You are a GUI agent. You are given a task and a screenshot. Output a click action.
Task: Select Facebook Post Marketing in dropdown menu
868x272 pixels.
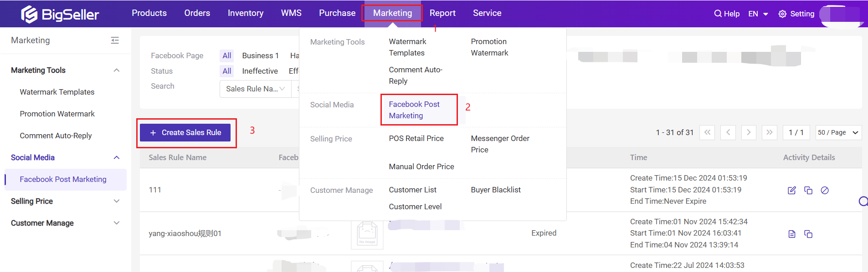tap(414, 110)
